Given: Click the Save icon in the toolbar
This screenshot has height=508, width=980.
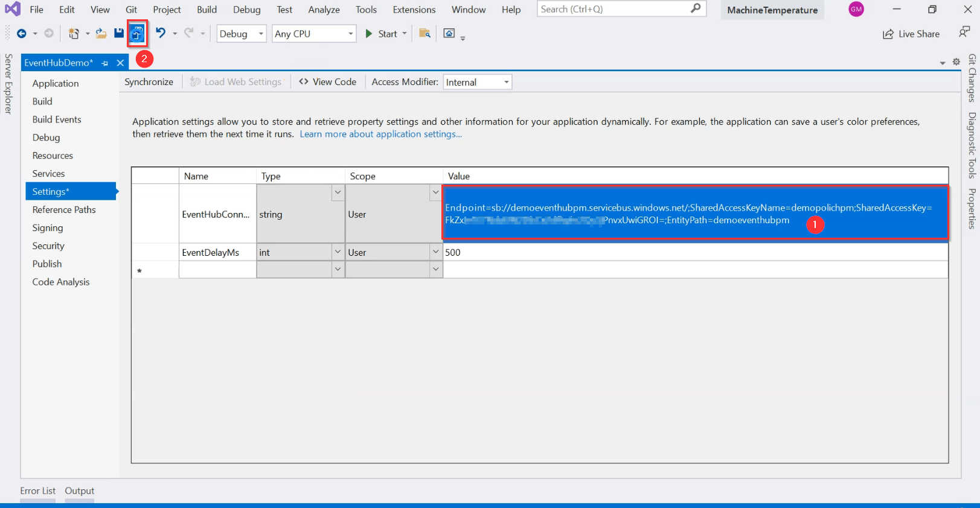Looking at the screenshot, I should pos(119,34).
